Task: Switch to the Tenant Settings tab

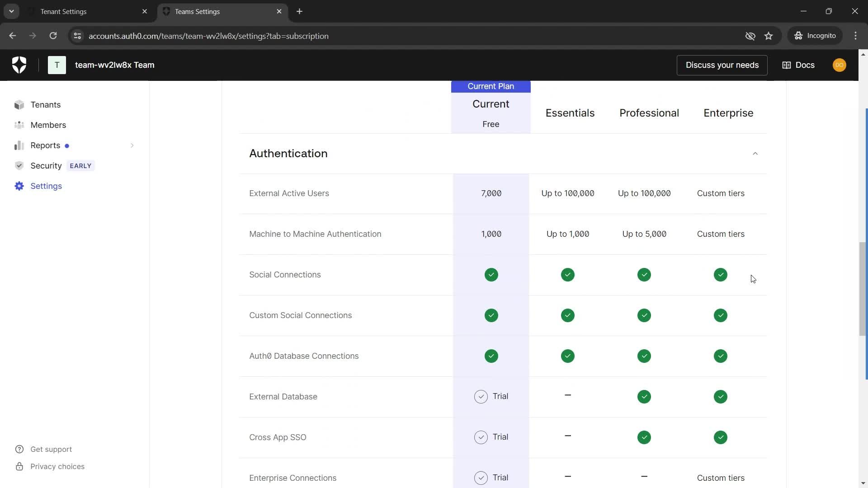Action: coord(89,11)
